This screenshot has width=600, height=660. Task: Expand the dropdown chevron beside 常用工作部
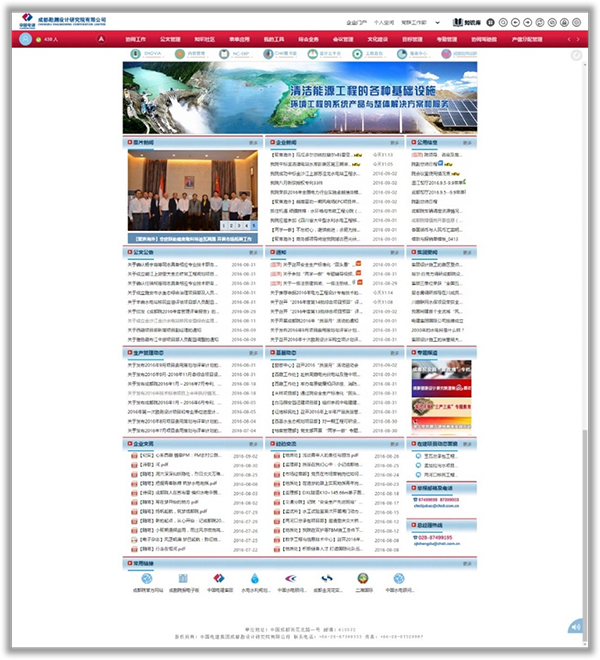[x=437, y=23]
